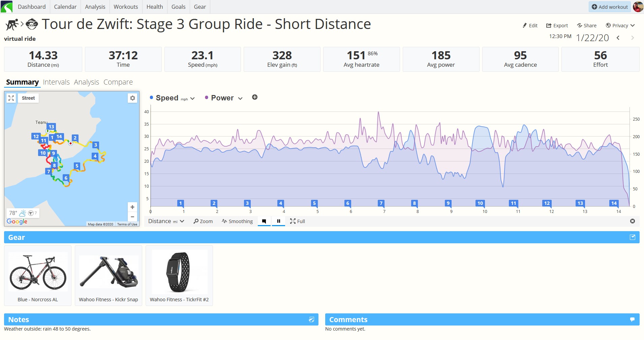Toggle the pause markers button on the chart

pyautogui.click(x=279, y=221)
